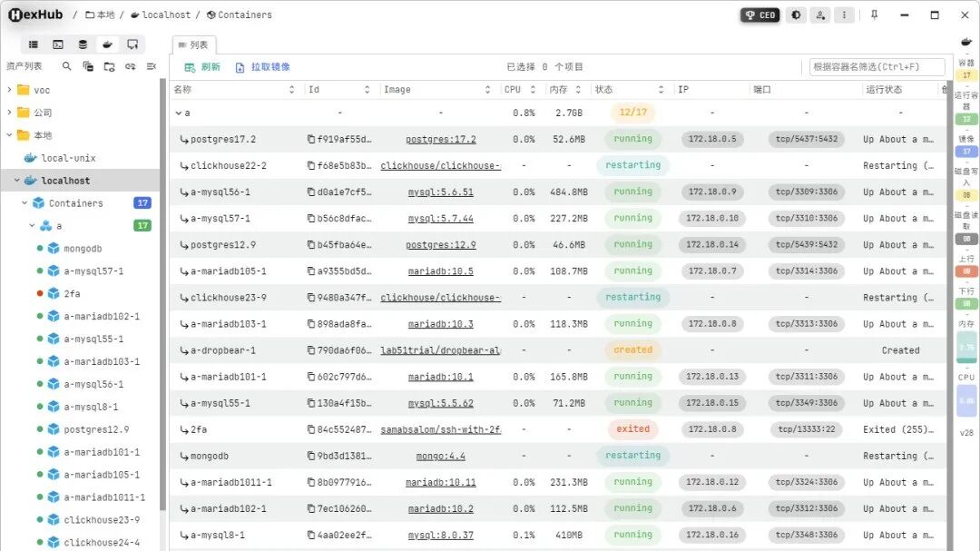Click the 刷新 refresh button

click(x=202, y=67)
